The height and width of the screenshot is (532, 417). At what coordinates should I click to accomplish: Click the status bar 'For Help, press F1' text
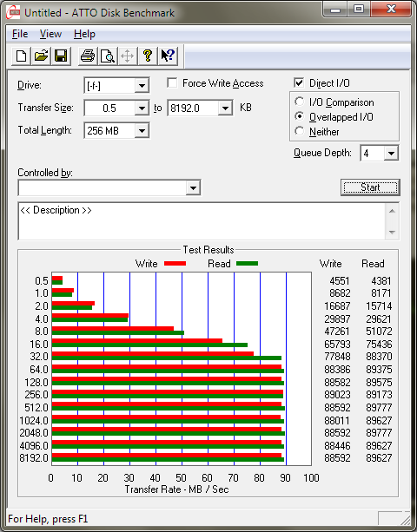coord(48,519)
